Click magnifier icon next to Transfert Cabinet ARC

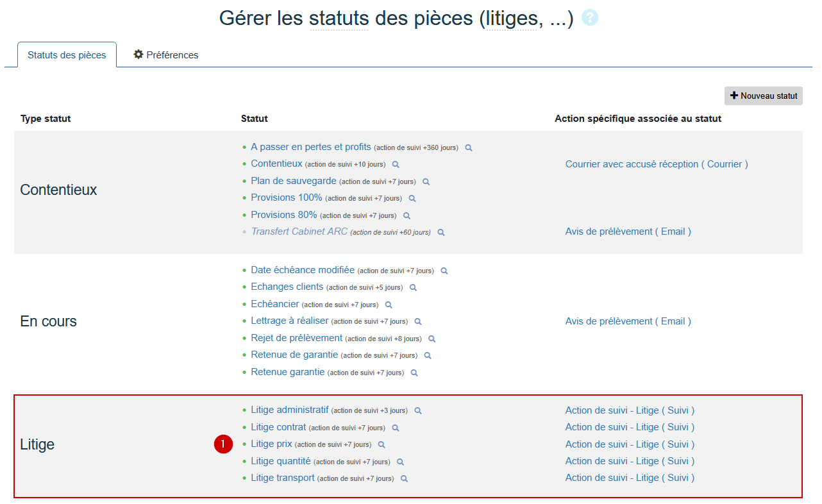[441, 233]
